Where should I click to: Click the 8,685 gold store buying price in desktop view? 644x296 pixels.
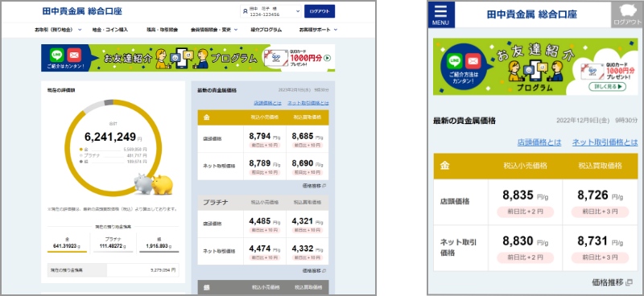pyautogui.click(x=303, y=136)
